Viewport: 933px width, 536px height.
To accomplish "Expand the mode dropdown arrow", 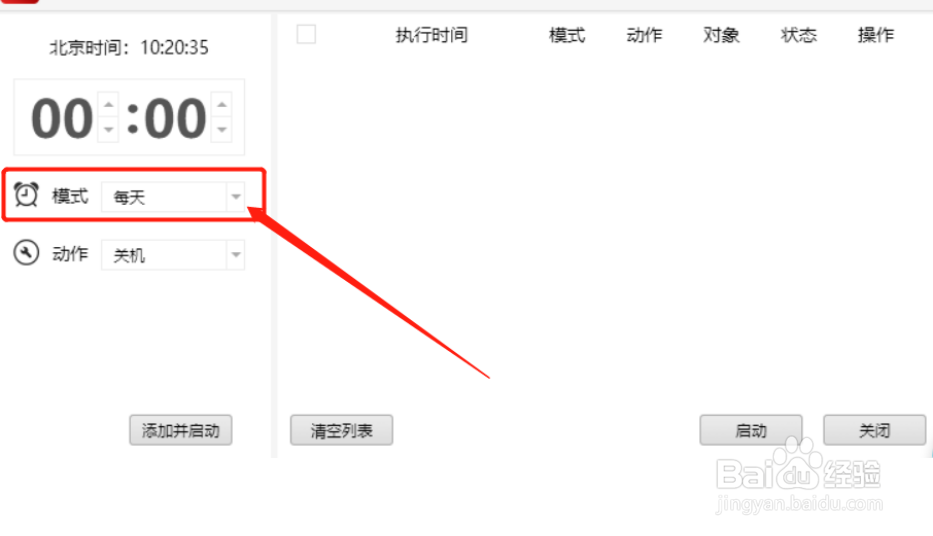I will tap(236, 196).
